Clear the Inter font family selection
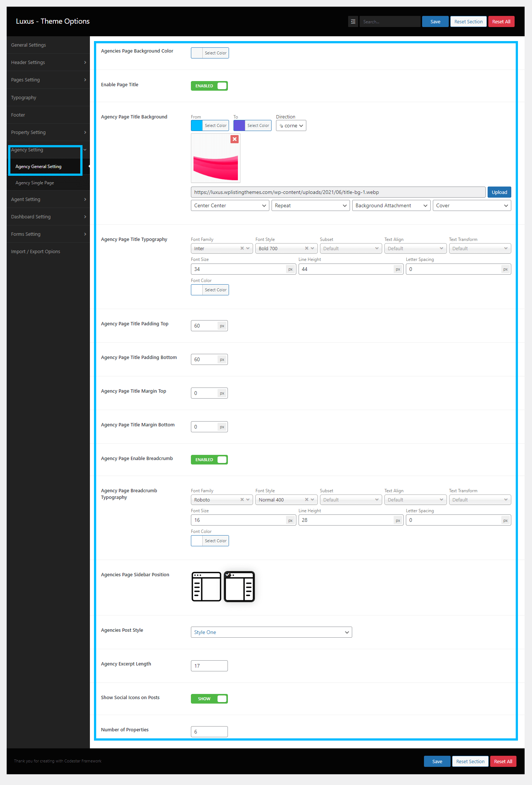The height and width of the screenshot is (785, 532). [x=242, y=248]
